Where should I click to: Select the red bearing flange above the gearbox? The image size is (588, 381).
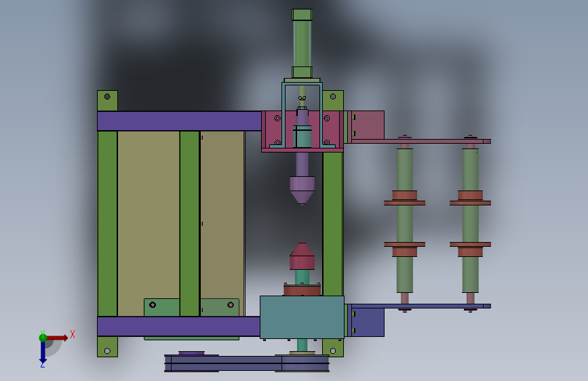[302, 290]
